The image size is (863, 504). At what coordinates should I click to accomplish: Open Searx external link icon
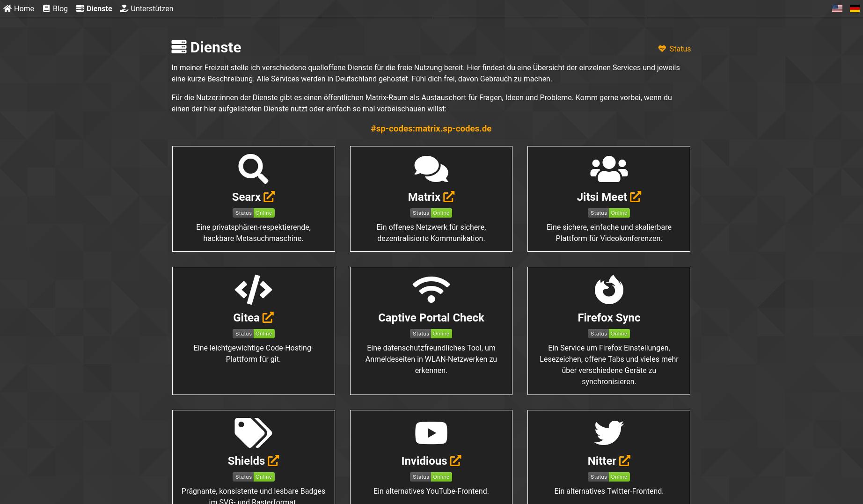click(x=269, y=197)
